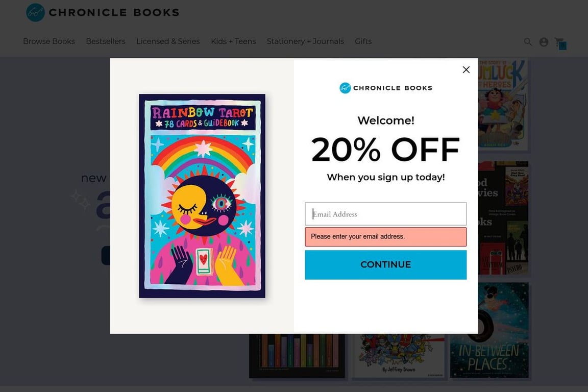Click the Chronicle Books logo in popup
Viewport: 588px width, 392px height.
coord(386,88)
